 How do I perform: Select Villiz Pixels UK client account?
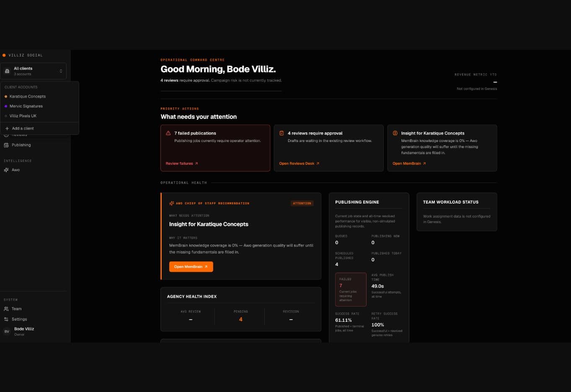(39, 116)
